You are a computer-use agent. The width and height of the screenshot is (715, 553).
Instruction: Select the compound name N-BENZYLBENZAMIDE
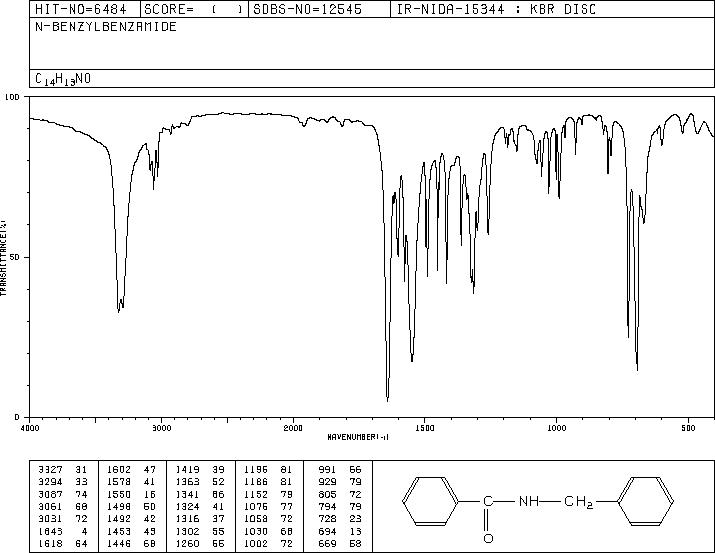coord(106,27)
